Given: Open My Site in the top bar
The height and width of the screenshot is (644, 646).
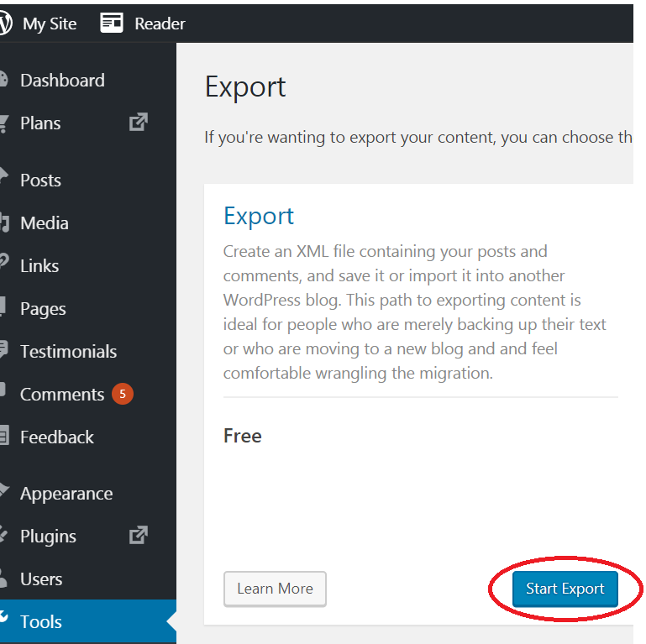Looking at the screenshot, I should pos(50,24).
